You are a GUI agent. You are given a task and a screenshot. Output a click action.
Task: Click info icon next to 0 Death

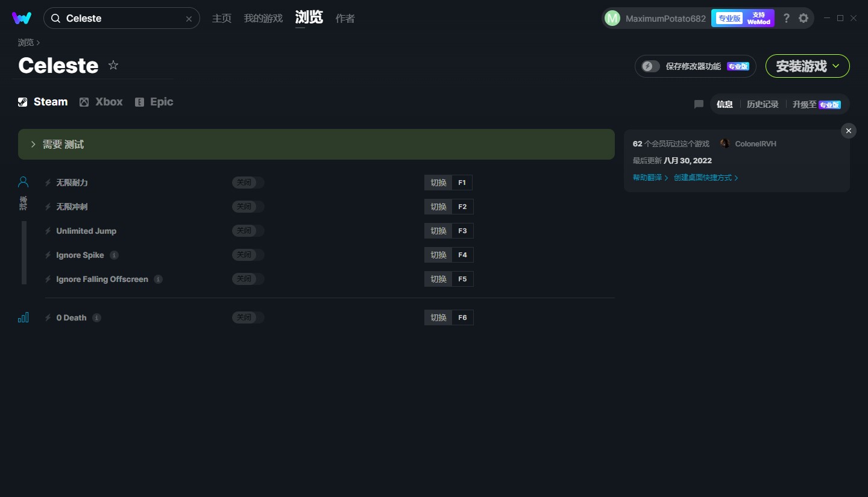pos(96,317)
